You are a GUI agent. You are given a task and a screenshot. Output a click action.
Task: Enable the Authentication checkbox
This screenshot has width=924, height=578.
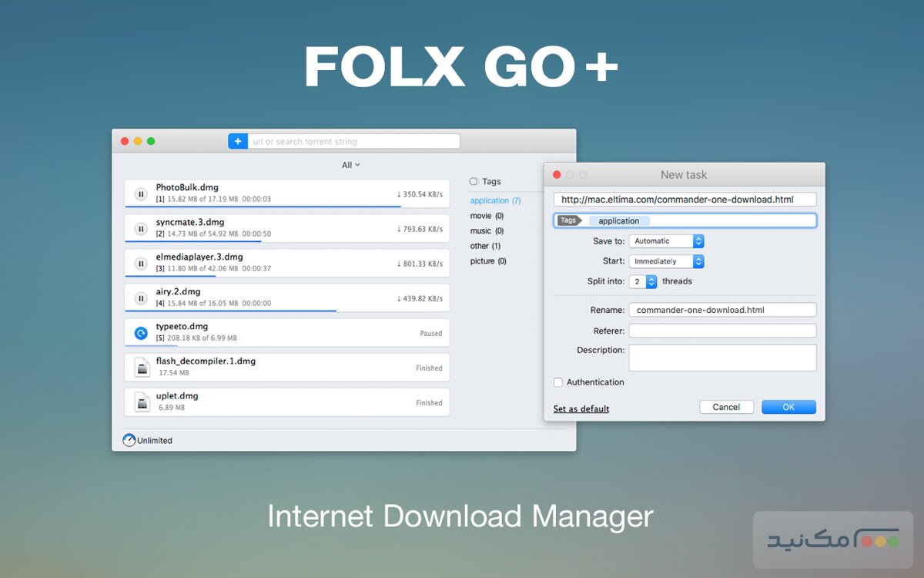point(558,382)
